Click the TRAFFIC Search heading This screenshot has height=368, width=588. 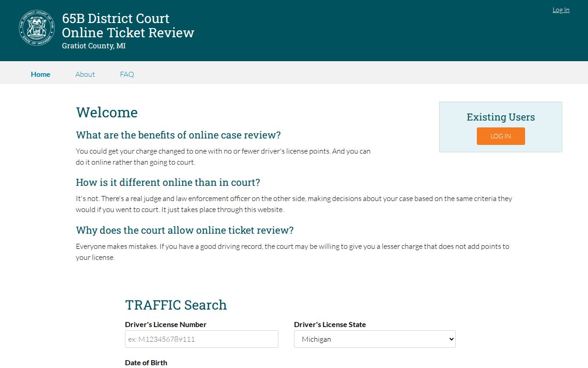click(x=176, y=305)
